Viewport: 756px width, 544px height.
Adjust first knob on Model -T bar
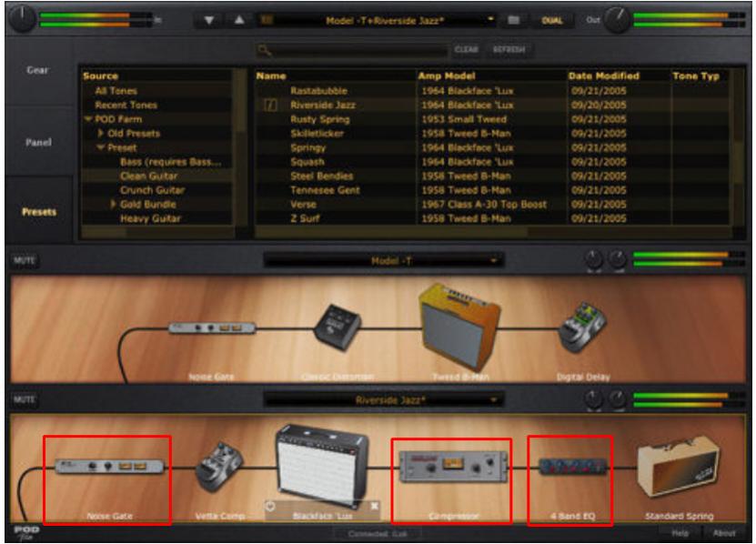[594, 260]
